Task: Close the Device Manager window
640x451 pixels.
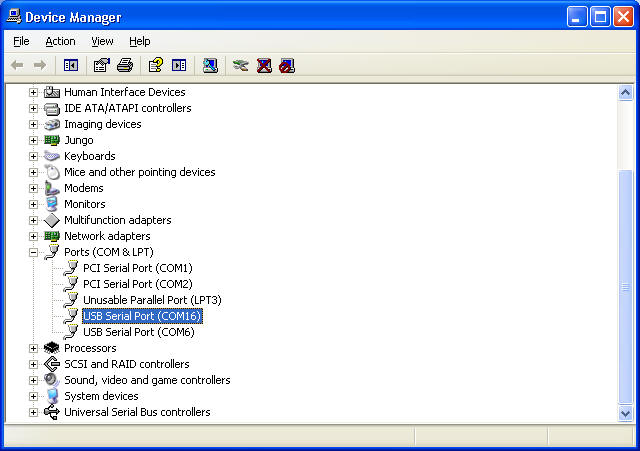Action: pyautogui.click(x=623, y=17)
